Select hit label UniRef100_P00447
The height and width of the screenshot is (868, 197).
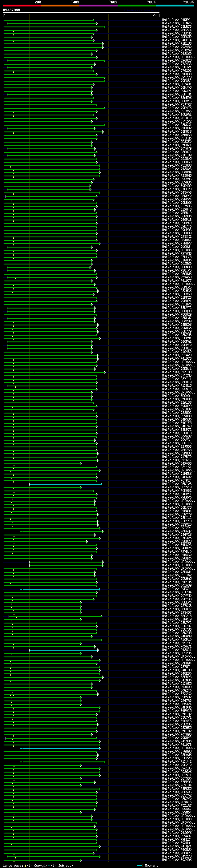click(x=177, y=809)
